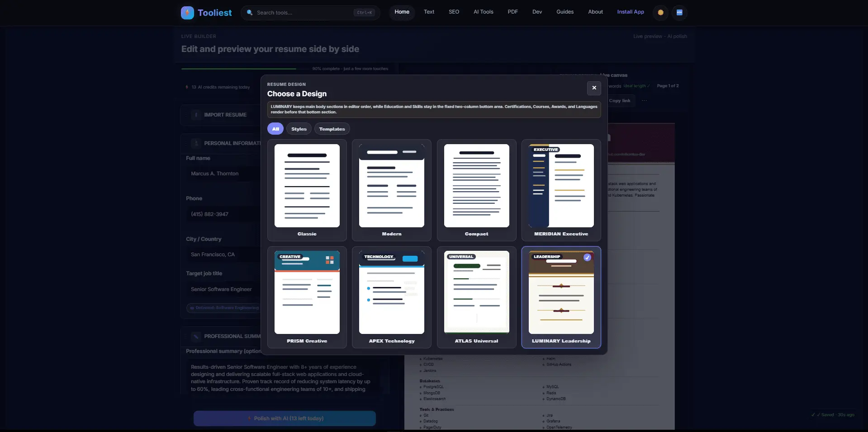Click the Target job title field
868x432 pixels.
[223, 289]
